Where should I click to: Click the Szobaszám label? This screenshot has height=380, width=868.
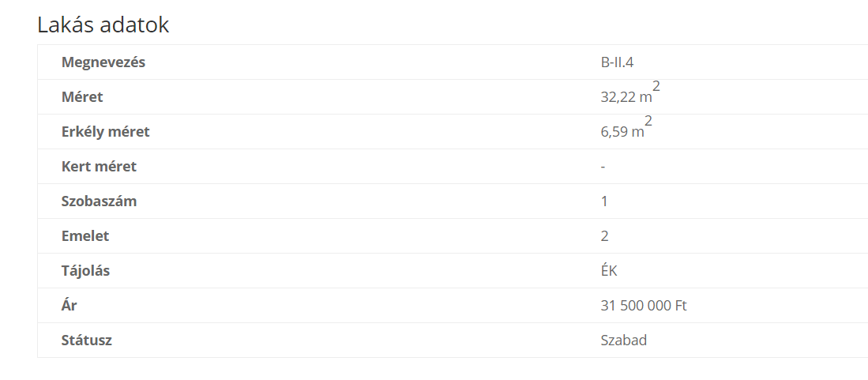(x=99, y=201)
